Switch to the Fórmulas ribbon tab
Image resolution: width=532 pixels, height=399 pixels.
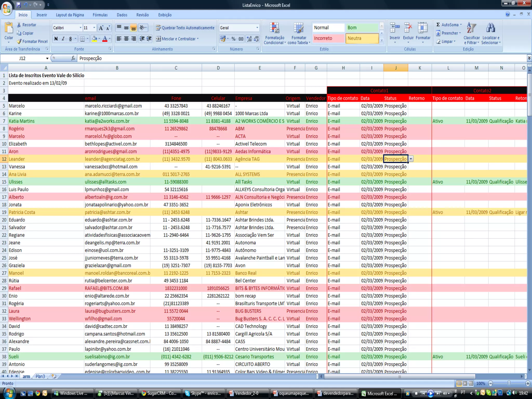pyautogui.click(x=100, y=15)
